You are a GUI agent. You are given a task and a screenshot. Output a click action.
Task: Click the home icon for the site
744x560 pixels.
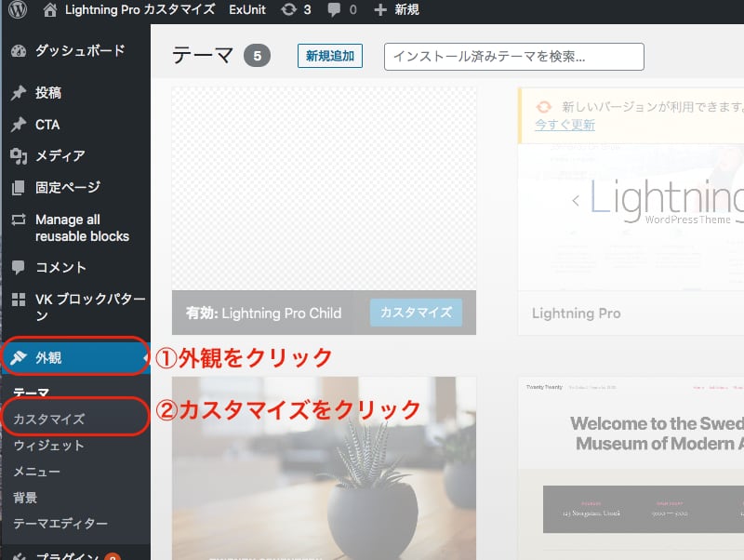(x=50, y=9)
